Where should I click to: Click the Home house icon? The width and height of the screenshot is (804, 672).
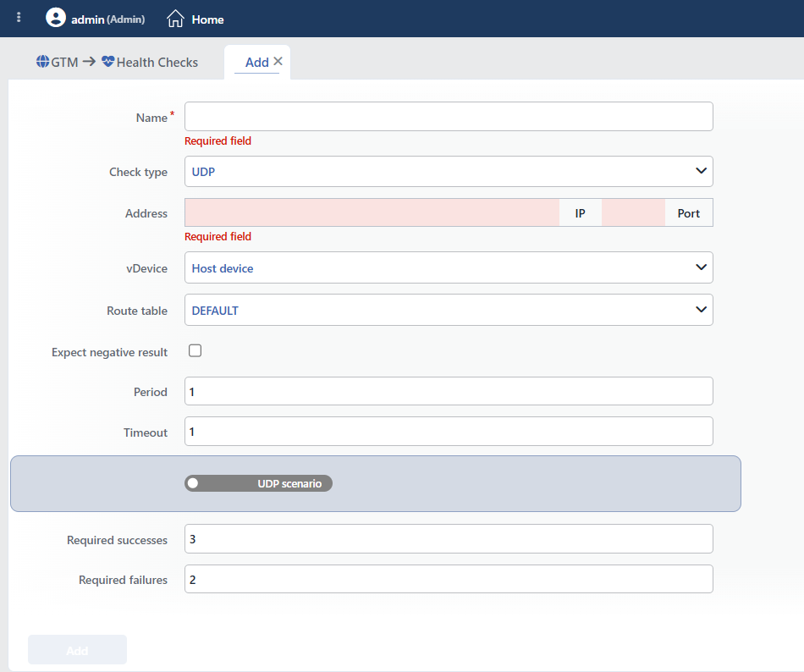pos(175,19)
